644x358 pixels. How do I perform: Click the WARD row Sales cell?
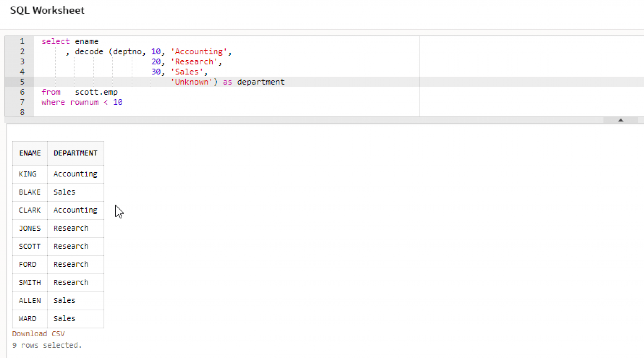click(64, 318)
